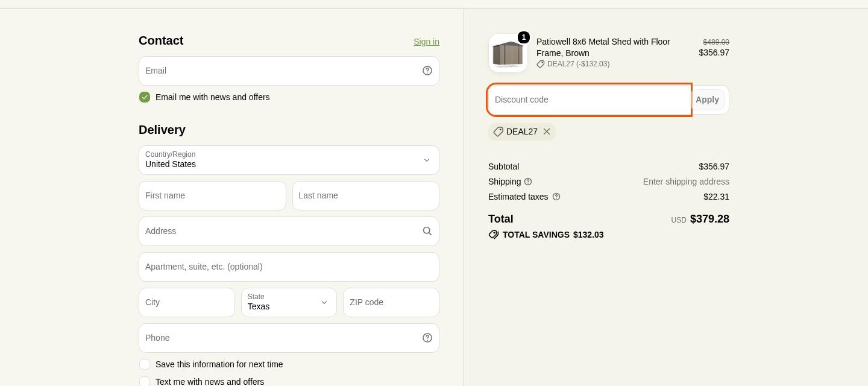This screenshot has height=386, width=868.
Task: Focus the City input field
Action: [x=187, y=302]
